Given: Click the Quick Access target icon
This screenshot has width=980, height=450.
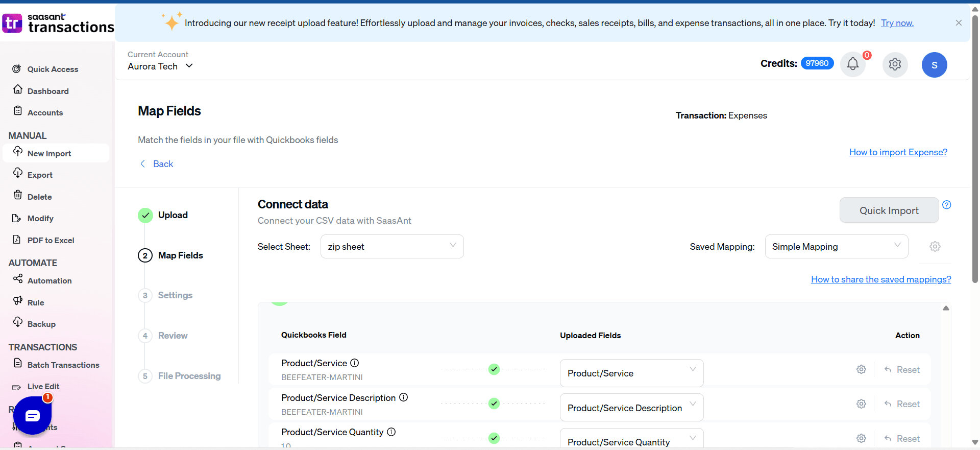Looking at the screenshot, I should [17, 68].
